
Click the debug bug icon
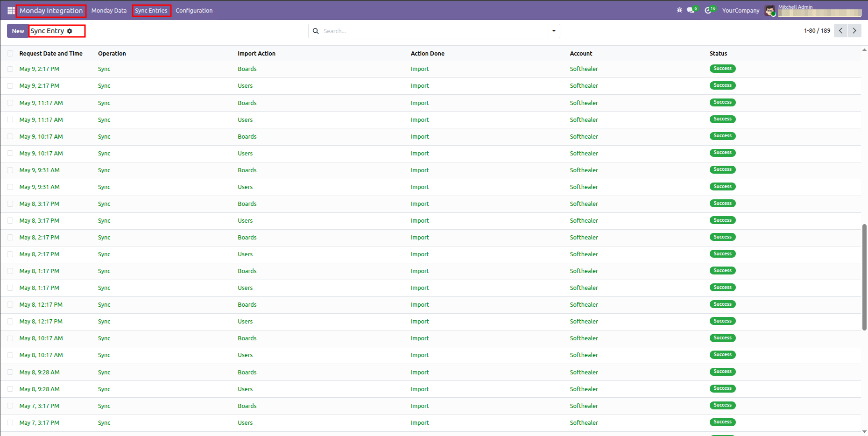(679, 10)
